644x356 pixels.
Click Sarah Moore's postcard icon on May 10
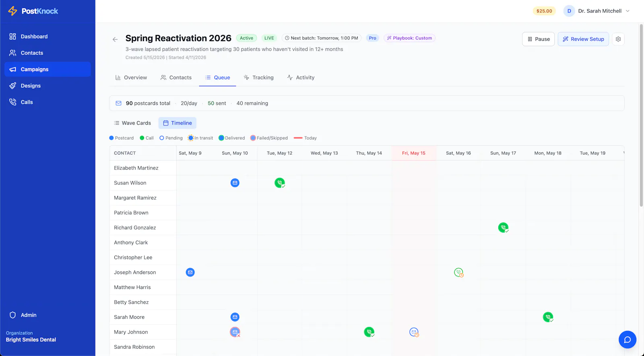(x=235, y=317)
